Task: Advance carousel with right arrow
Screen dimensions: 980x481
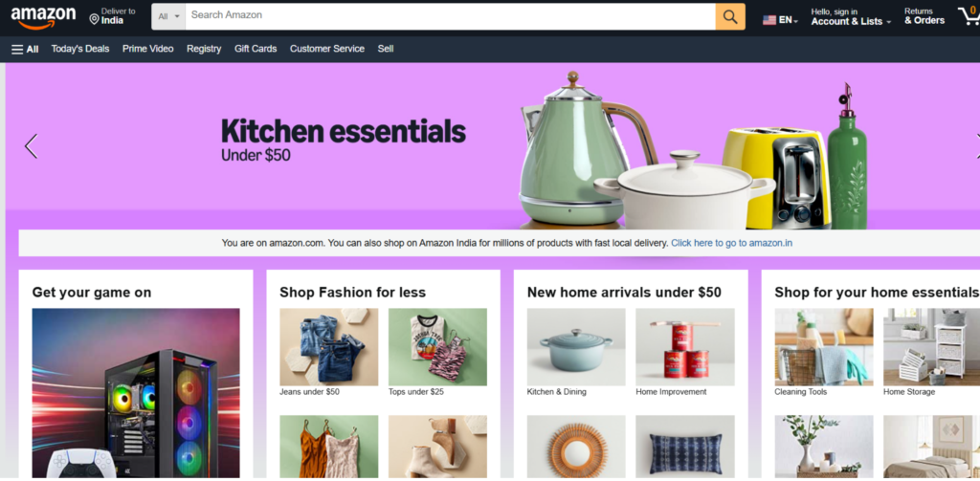Action: (x=977, y=146)
